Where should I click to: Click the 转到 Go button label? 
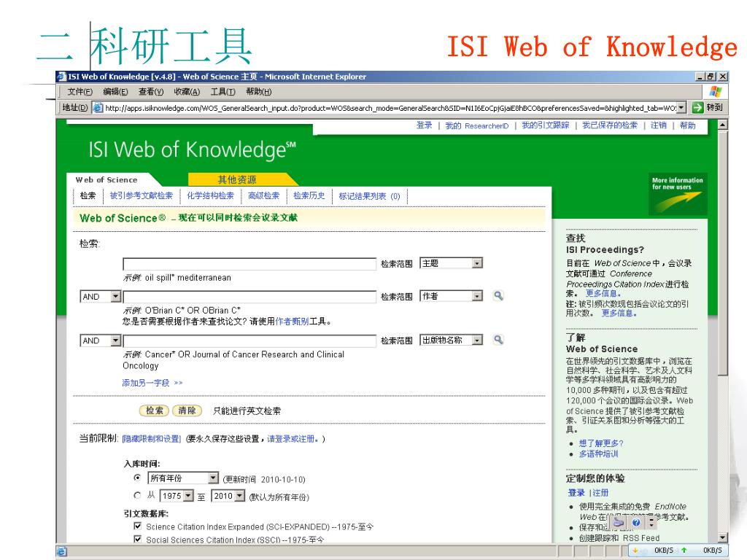click(x=714, y=108)
